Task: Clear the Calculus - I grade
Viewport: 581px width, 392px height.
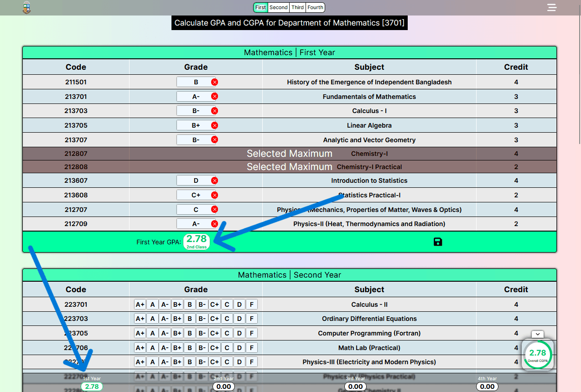Action: pos(214,111)
